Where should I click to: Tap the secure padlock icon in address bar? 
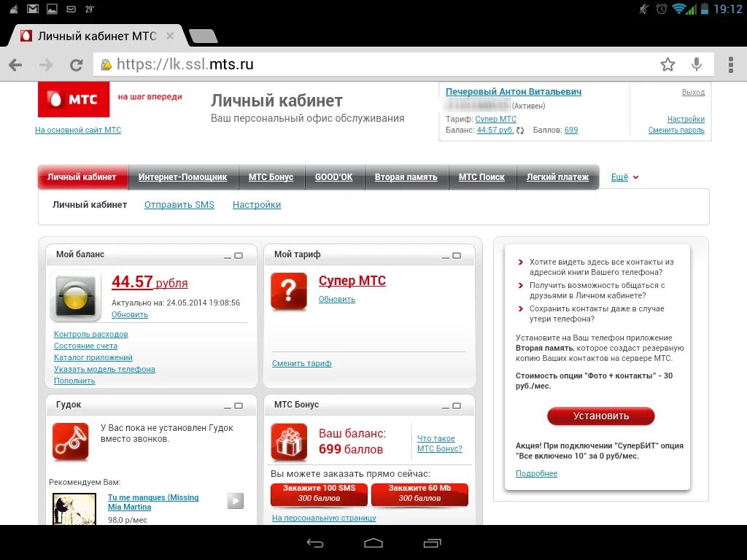pos(107,65)
